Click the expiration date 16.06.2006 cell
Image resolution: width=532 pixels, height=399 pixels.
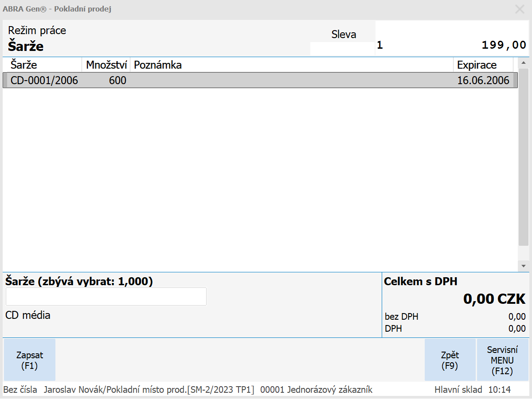tap(483, 81)
